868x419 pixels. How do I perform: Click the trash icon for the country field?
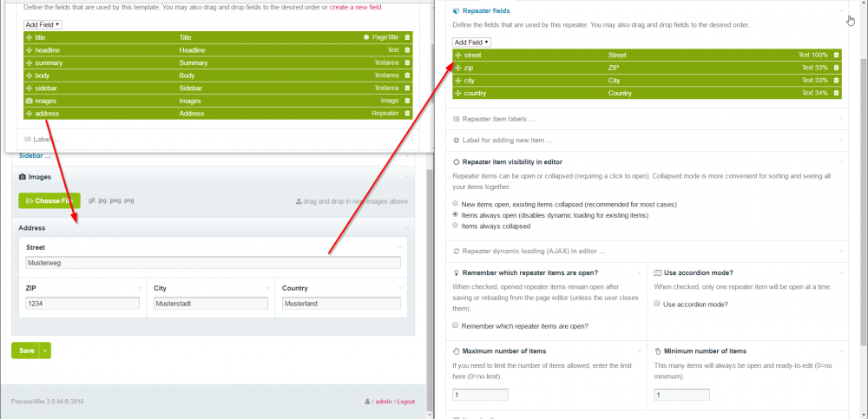pyautogui.click(x=836, y=93)
